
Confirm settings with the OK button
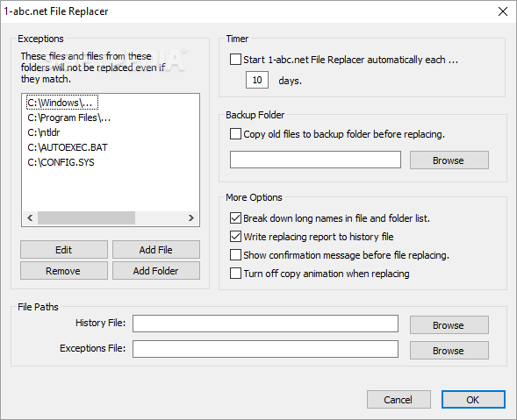(473, 400)
